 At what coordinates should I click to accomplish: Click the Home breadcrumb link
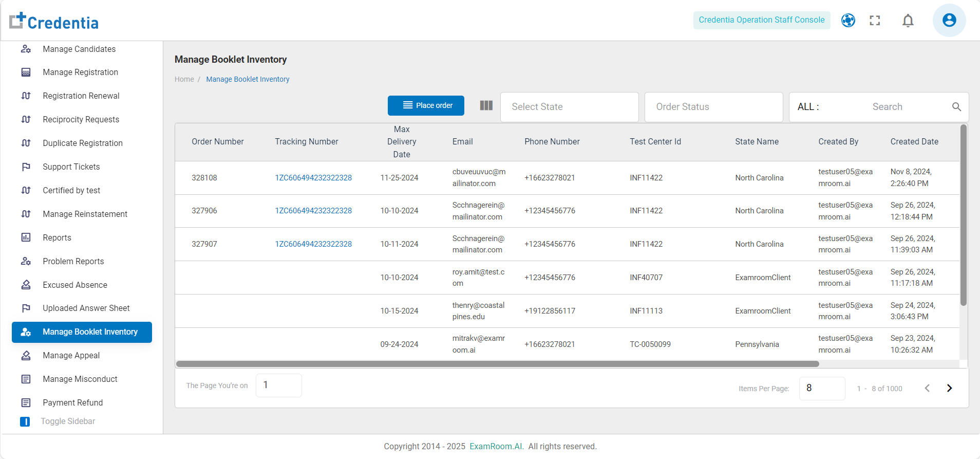(x=184, y=79)
